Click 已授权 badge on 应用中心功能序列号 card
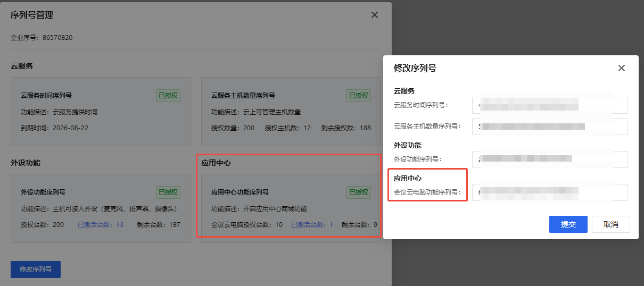Image resolution: width=644 pixels, height=286 pixels. pyautogui.click(x=358, y=192)
